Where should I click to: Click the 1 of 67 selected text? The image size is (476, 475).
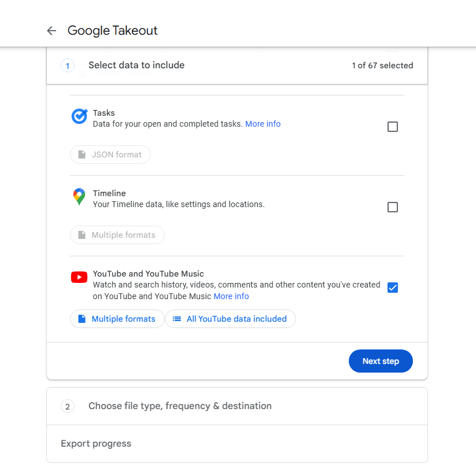point(382,65)
